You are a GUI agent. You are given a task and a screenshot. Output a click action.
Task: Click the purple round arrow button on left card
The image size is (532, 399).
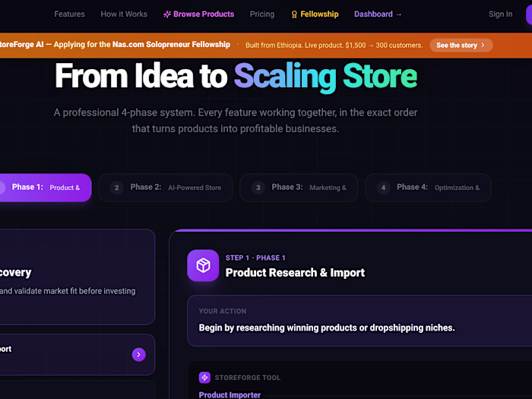139,355
